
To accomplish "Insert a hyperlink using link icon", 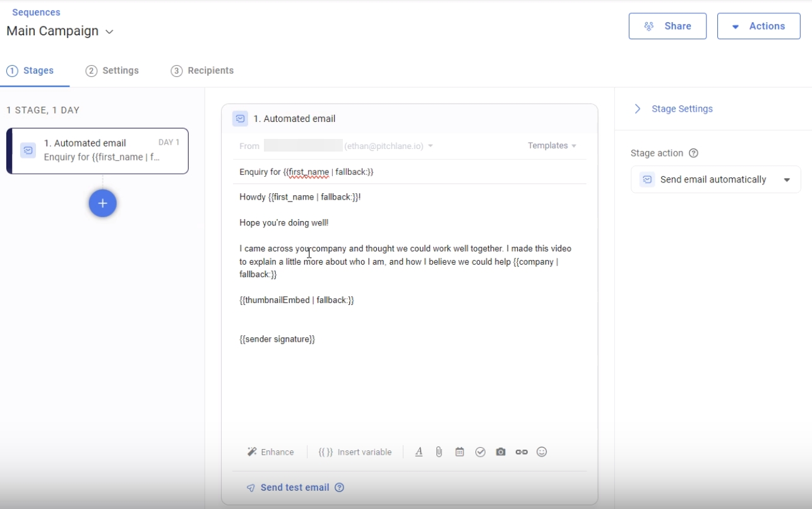I will click(522, 452).
